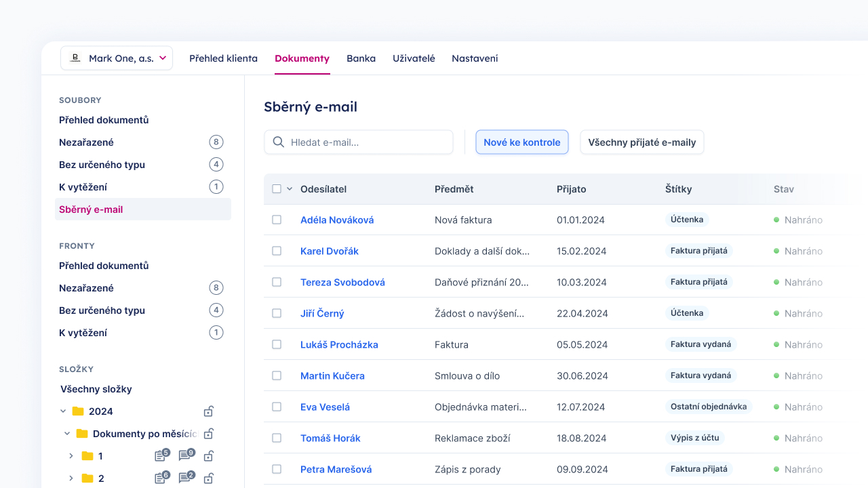Click the lock icon next to Dokumenty po měsících
This screenshot has height=488, width=868.
pos(208,433)
